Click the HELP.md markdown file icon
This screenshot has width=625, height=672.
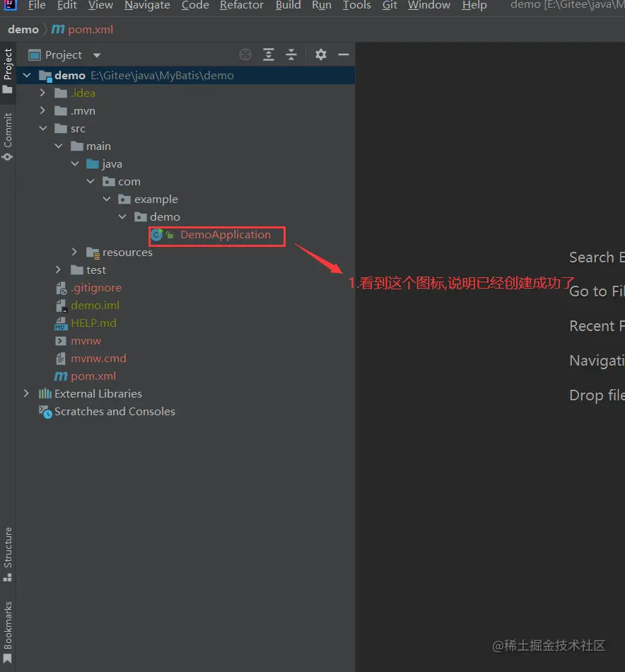click(x=61, y=323)
